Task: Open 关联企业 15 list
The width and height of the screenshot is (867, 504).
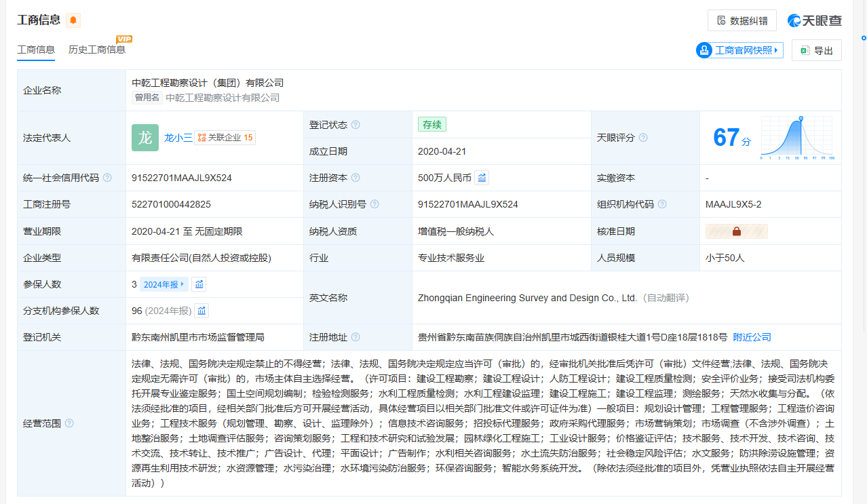Action: [225, 138]
